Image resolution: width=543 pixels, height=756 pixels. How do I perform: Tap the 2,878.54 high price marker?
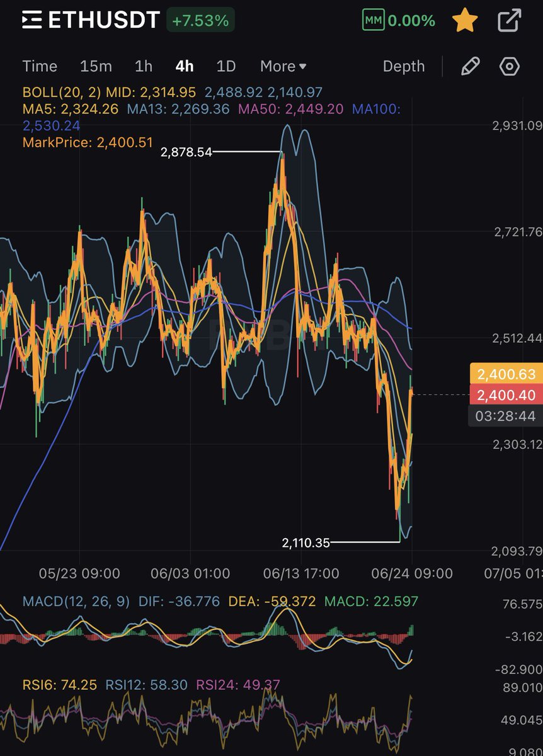[x=186, y=152]
